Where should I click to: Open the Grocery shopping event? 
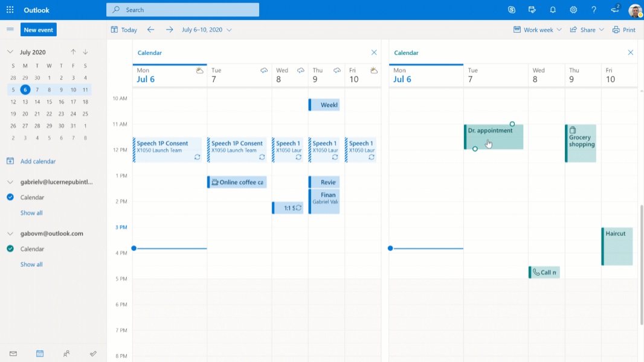pyautogui.click(x=581, y=143)
